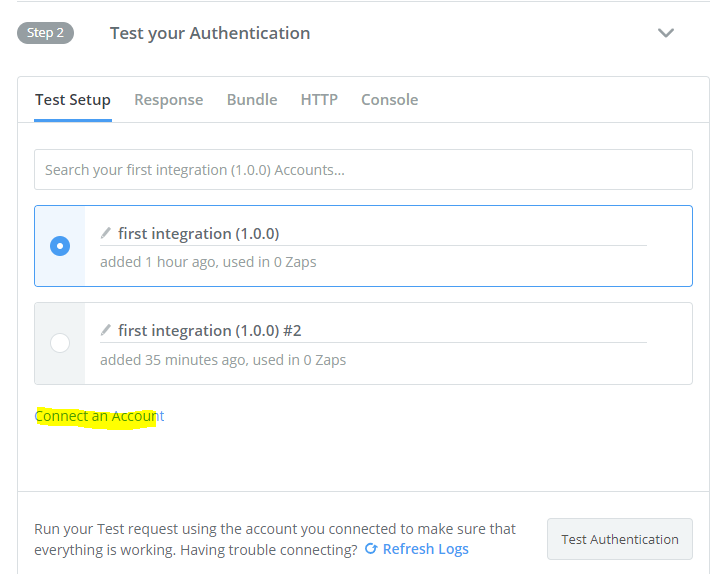
Task: Click pencil icon for first integration (1.0.0)
Action: pyautogui.click(x=106, y=233)
